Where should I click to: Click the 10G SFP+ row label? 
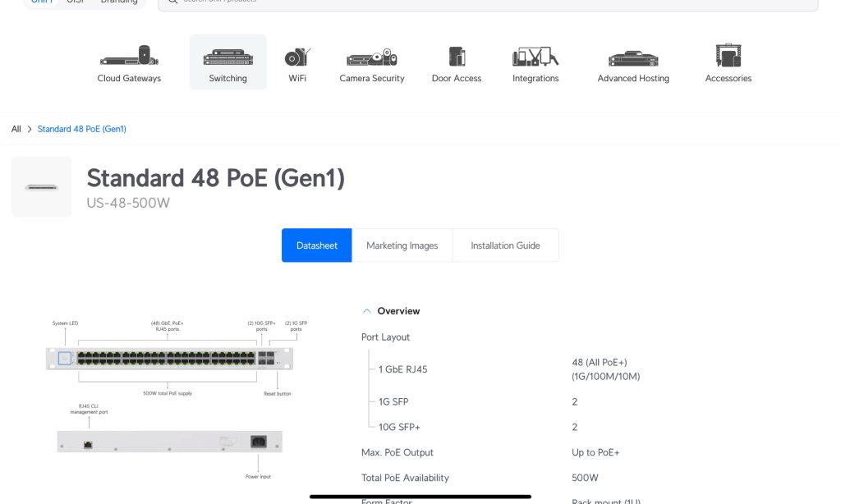click(399, 427)
